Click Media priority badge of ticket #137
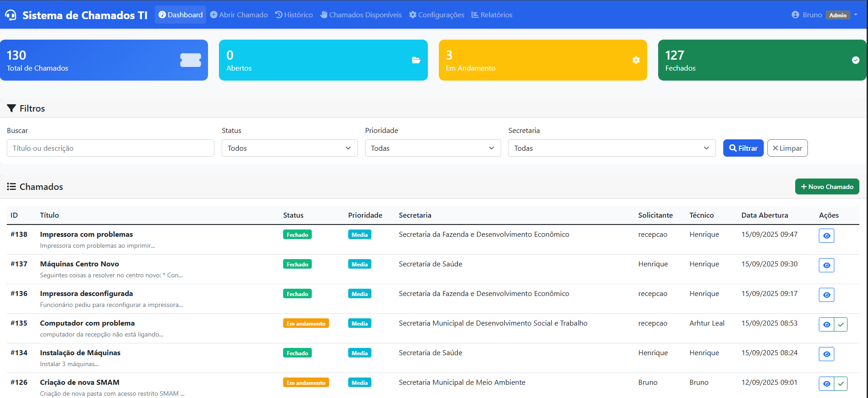The image size is (868, 398). click(360, 264)
